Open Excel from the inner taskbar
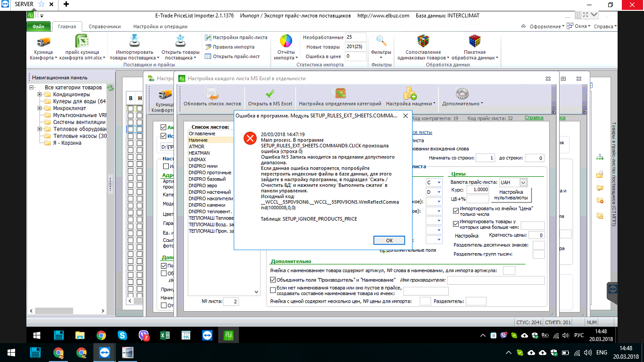Viewport: 644px width, 362px height. click(x=165, y=336)
